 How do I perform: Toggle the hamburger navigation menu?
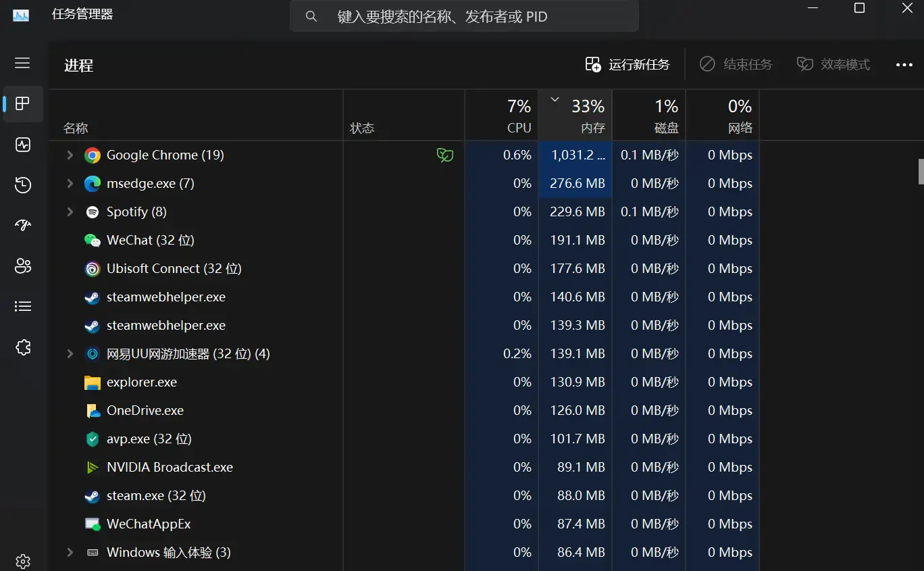pyautogui.click(x=23, y=63)
